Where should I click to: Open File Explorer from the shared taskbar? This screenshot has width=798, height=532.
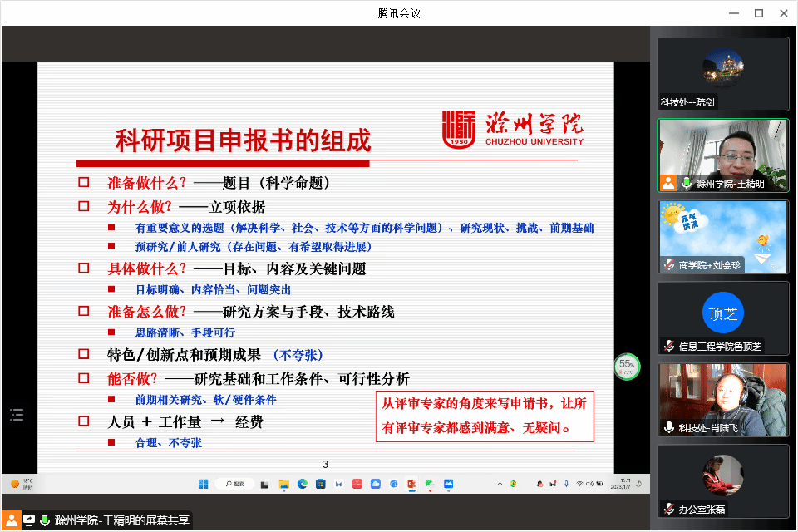point(283,484)
